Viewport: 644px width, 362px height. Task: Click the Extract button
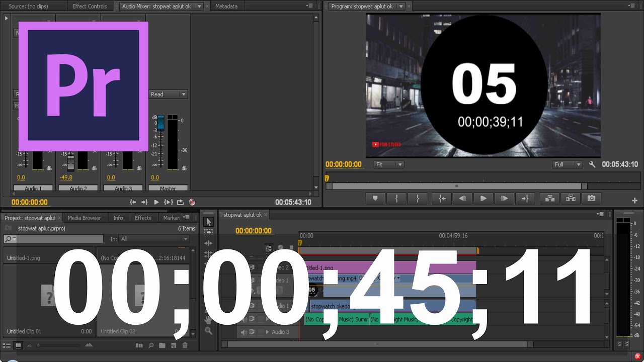click(x=571, y=199)
